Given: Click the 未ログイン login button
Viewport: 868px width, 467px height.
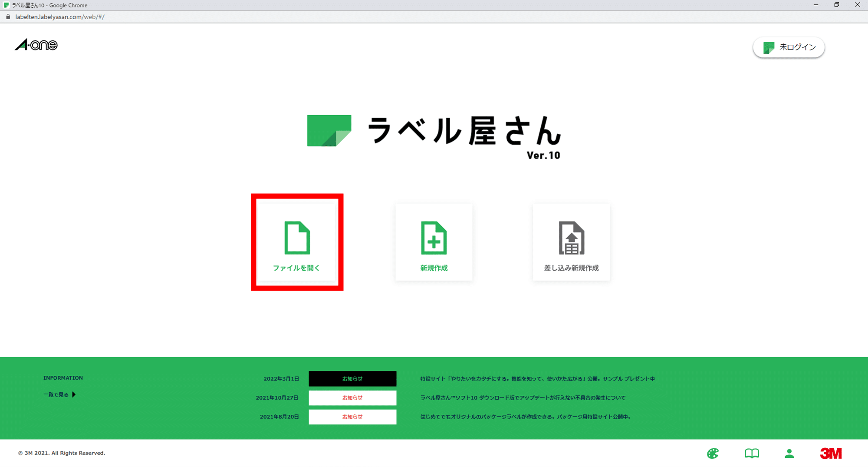Looking at the screenshot, I should click(x=789, y=47).
